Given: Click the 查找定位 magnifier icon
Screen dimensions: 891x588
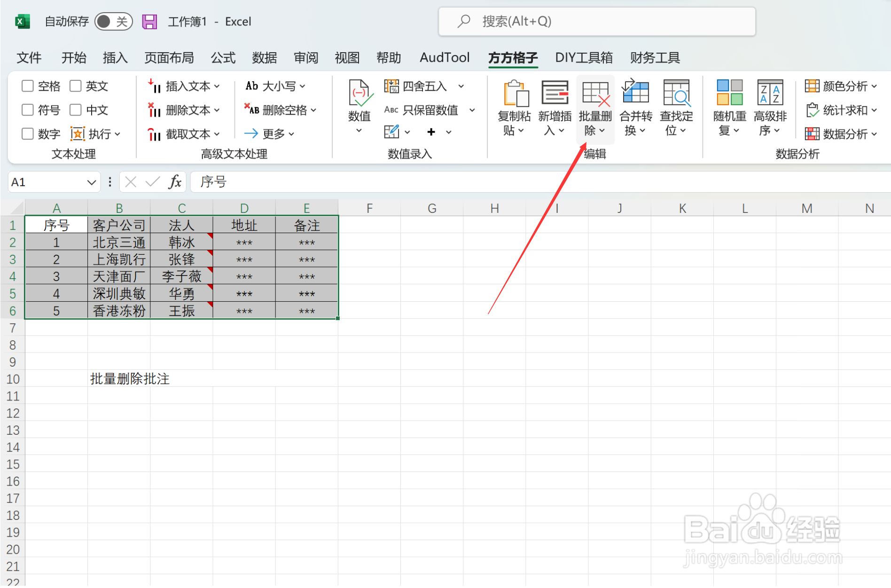Looking at the screenshot, I should coord(676,93).
